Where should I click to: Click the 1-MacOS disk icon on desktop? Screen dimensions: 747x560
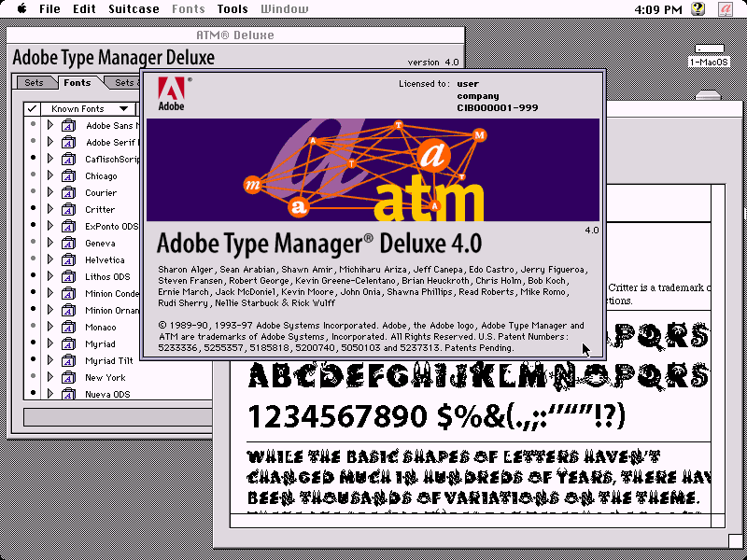pos(708,62)
